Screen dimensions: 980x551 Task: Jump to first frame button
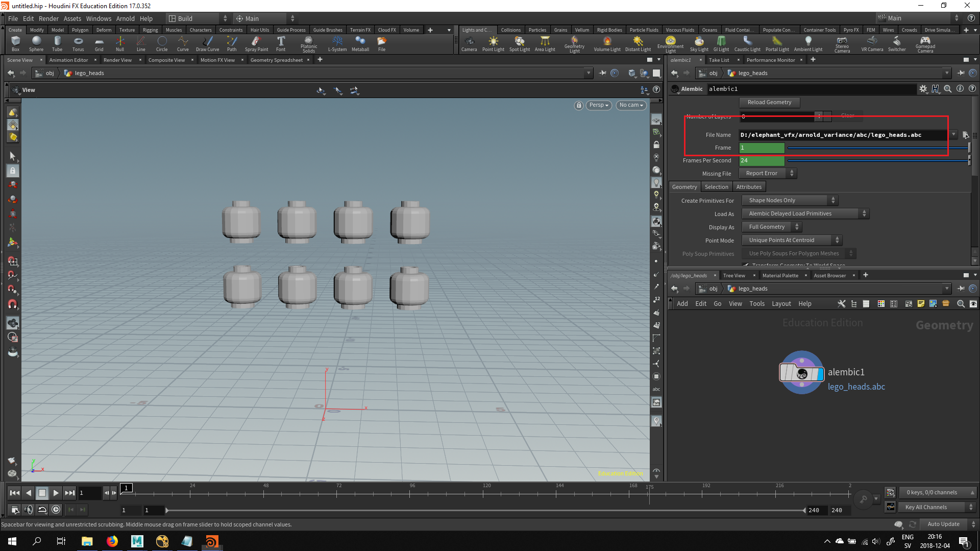pyautogui.click(x=14, y=493)
